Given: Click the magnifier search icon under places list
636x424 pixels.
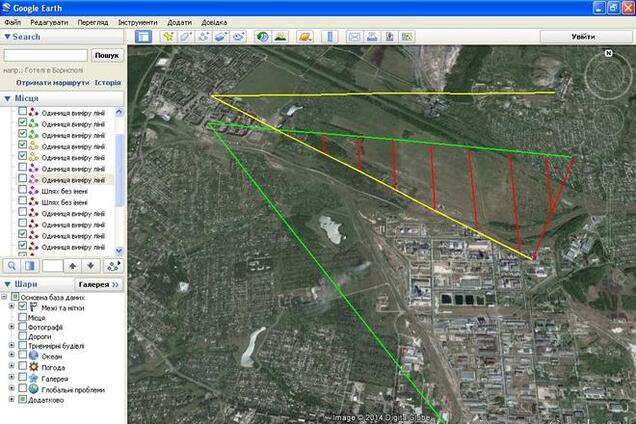Looking at the screenshot, I should [x=12, y=266].
